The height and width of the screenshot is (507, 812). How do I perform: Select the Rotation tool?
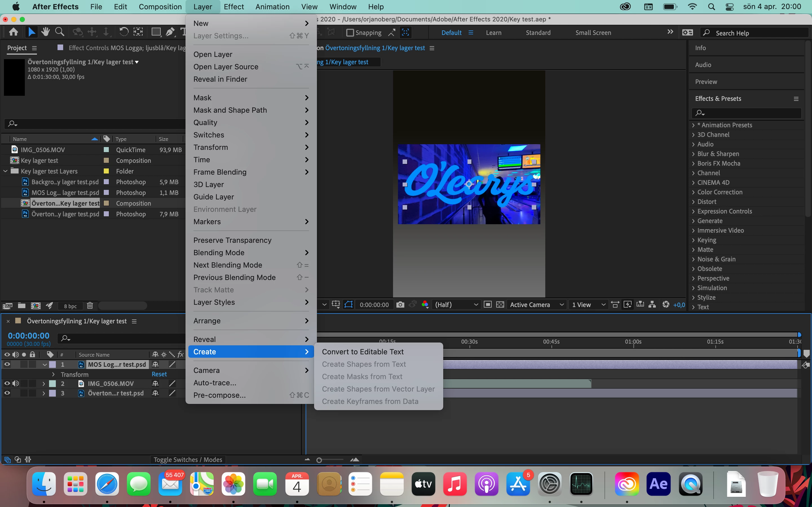click(x=123, y=32)
